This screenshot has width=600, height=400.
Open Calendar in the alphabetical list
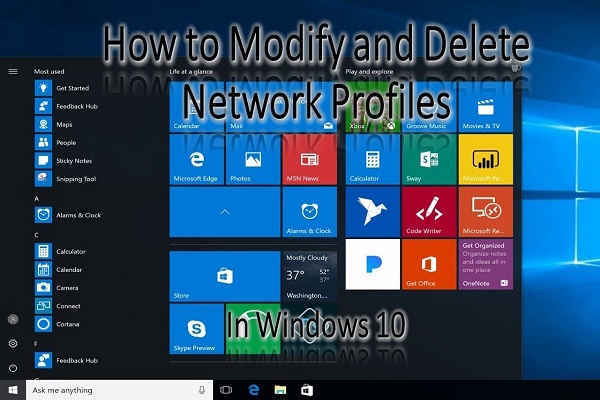coord(59,269)
